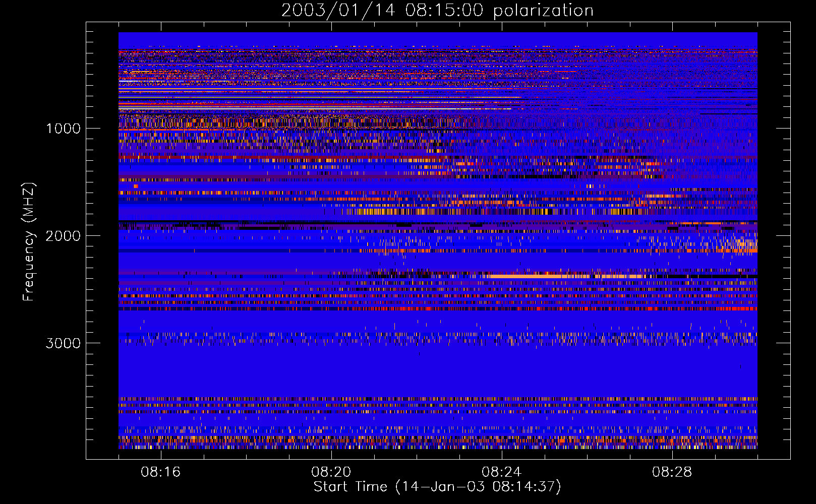Click the 'Start Time (14-Jan-03 08:14:37)' label
Screen dimensions: 816x504
pyautogui.click(x=437, y=487)
